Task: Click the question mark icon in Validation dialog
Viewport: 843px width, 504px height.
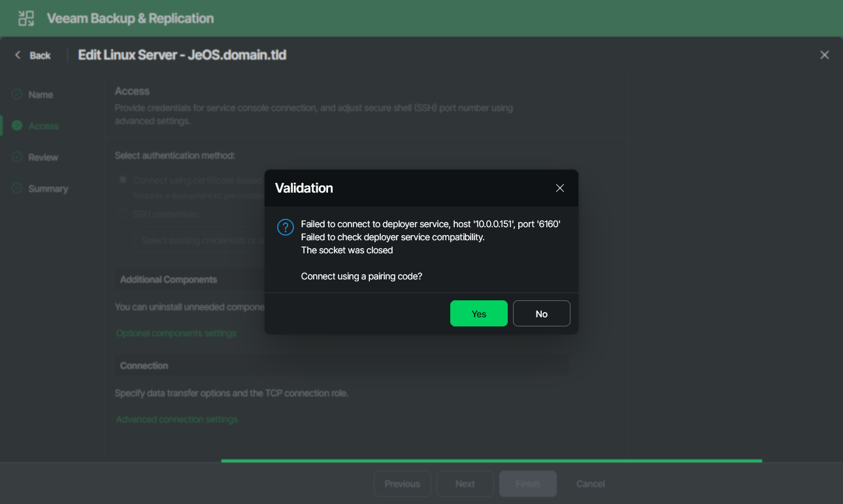Action: pyautogui.click(x=285, y=227)
